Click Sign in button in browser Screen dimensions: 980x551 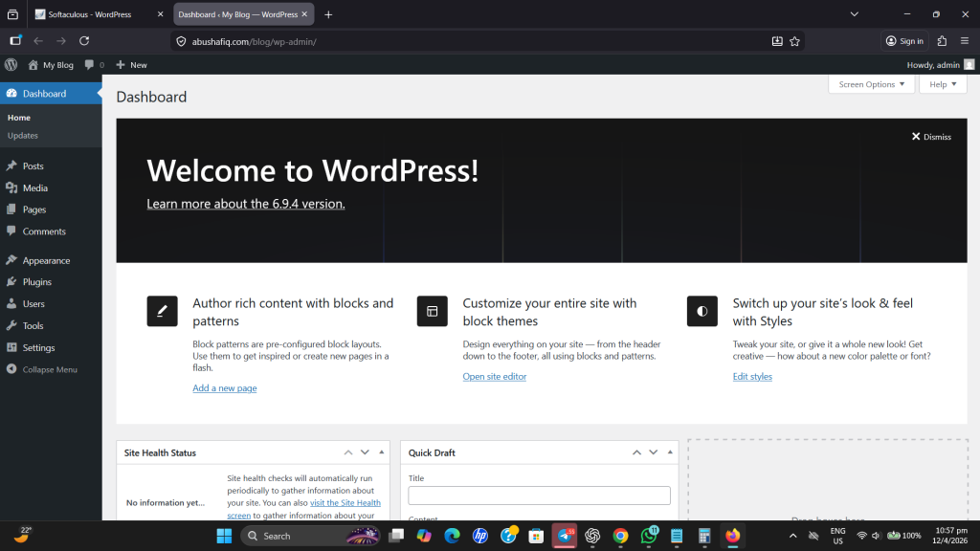[904, 41]
